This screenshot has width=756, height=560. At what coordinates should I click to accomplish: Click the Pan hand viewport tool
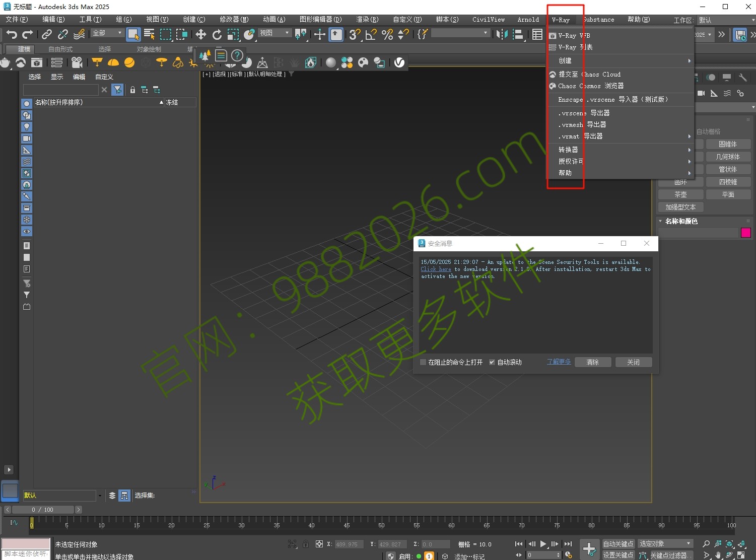718,555
